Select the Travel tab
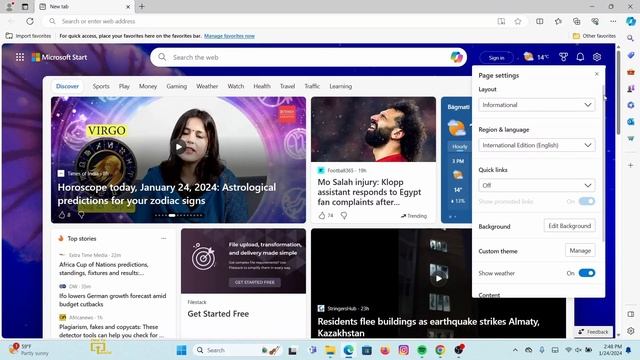This screenshot has width=640, height=360. pos(287,86)
